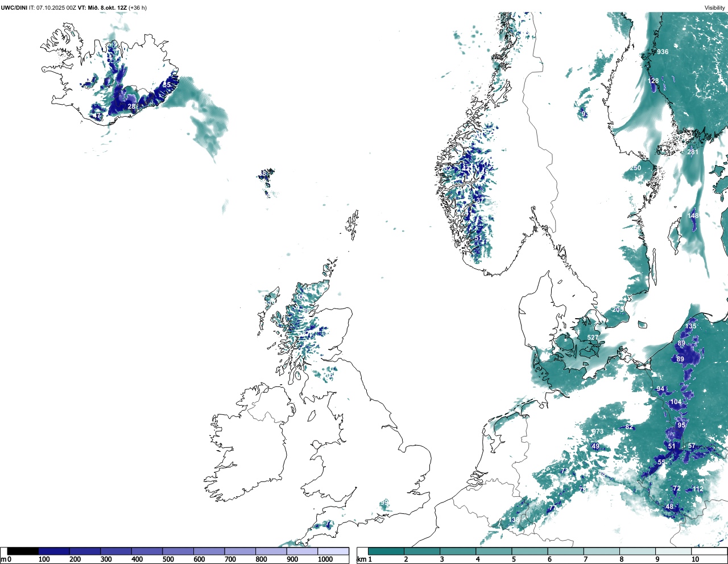Viewport: 728px width, 564px height.
Task: Click the '135' visibility value on map
Action: (690, 326)
